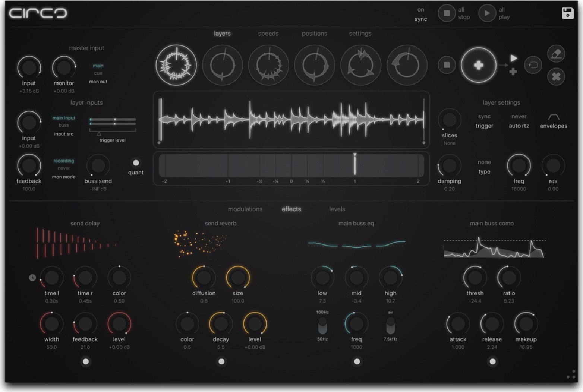This screenshot has width=583, height=392.
Task: Select the sixth layer circle
Action: (x=407, y=65)
